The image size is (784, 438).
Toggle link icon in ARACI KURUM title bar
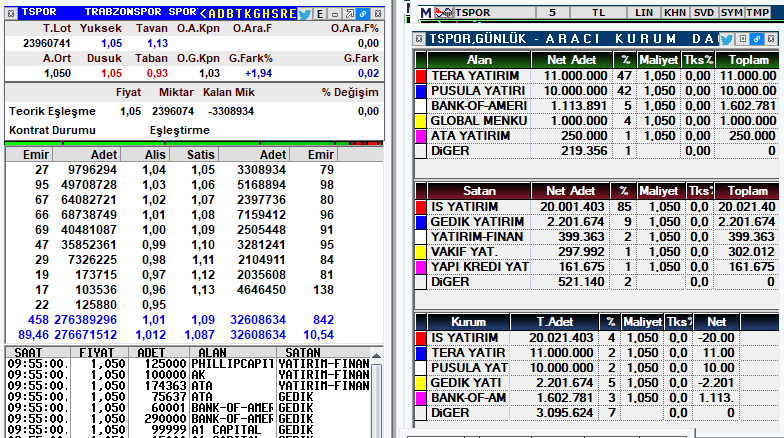tap(757, 38)
